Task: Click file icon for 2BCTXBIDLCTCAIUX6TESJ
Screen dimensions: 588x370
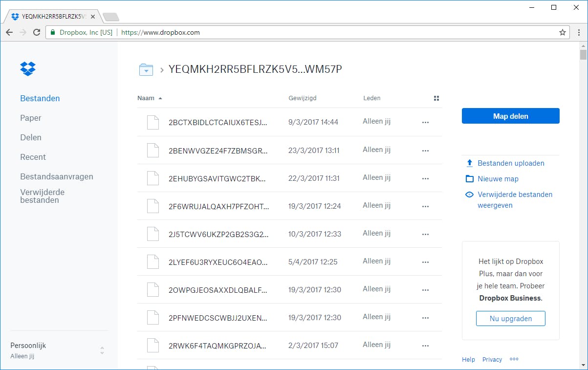Action: (x=153, y=122)
